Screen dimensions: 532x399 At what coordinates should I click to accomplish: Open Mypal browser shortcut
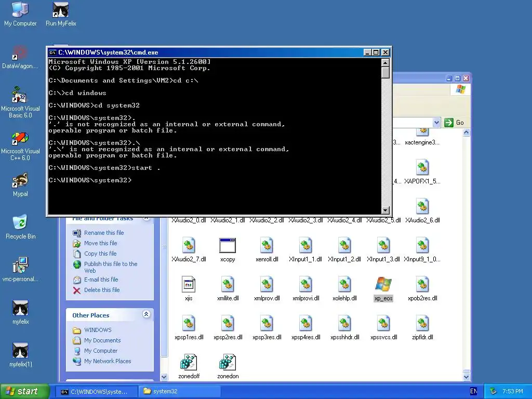(x=20, y=185)
